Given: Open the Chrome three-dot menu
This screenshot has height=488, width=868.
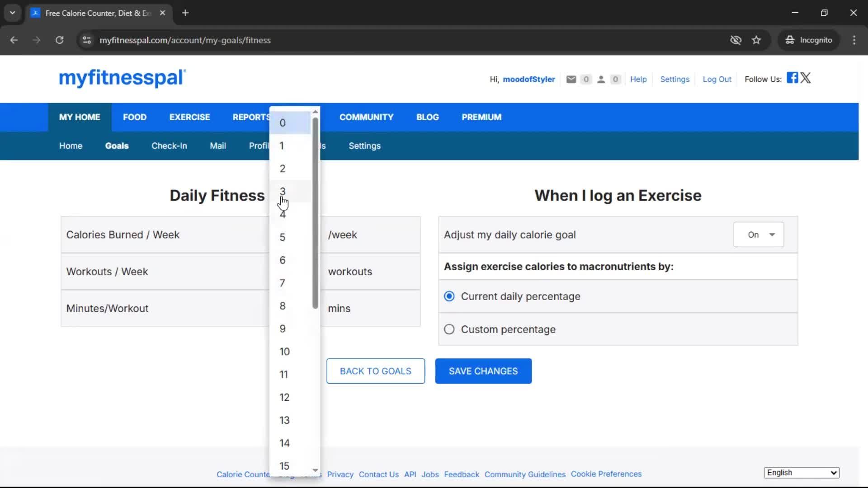Looking at the screenshot, I should point(854,40).
